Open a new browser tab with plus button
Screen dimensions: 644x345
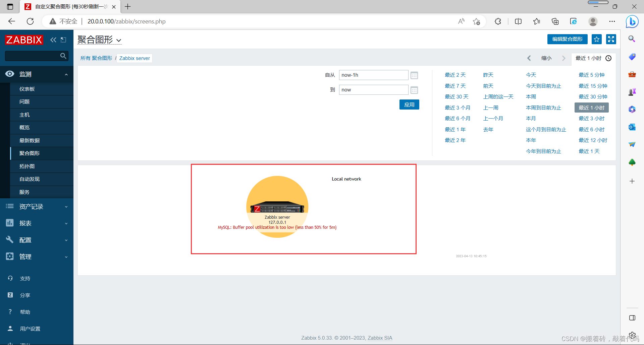point(128,6)
